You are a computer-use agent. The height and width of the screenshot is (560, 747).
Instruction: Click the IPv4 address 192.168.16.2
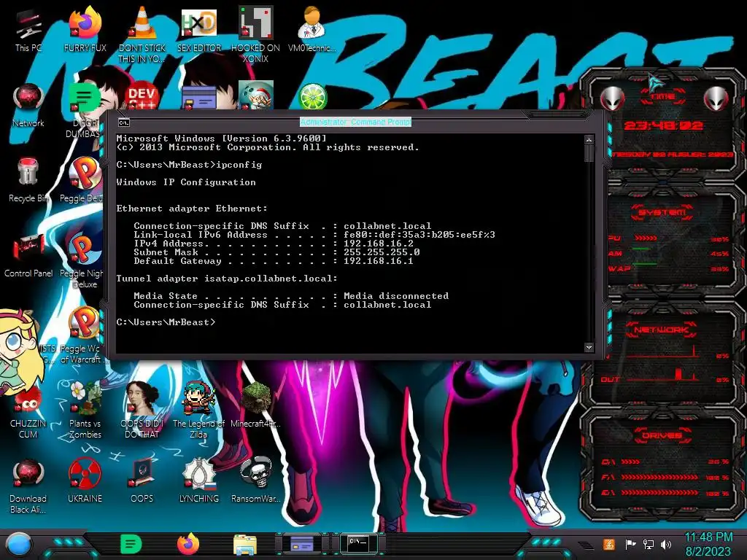[x=379, y=244]
